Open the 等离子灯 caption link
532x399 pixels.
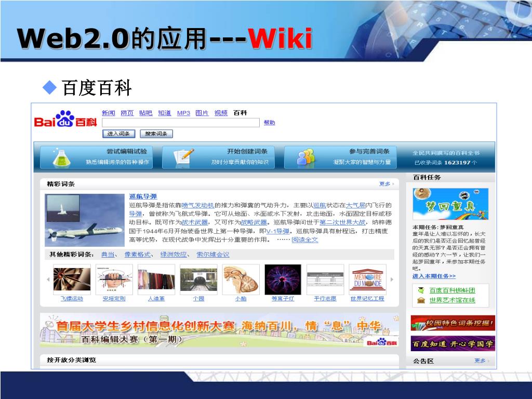[283, 299]
